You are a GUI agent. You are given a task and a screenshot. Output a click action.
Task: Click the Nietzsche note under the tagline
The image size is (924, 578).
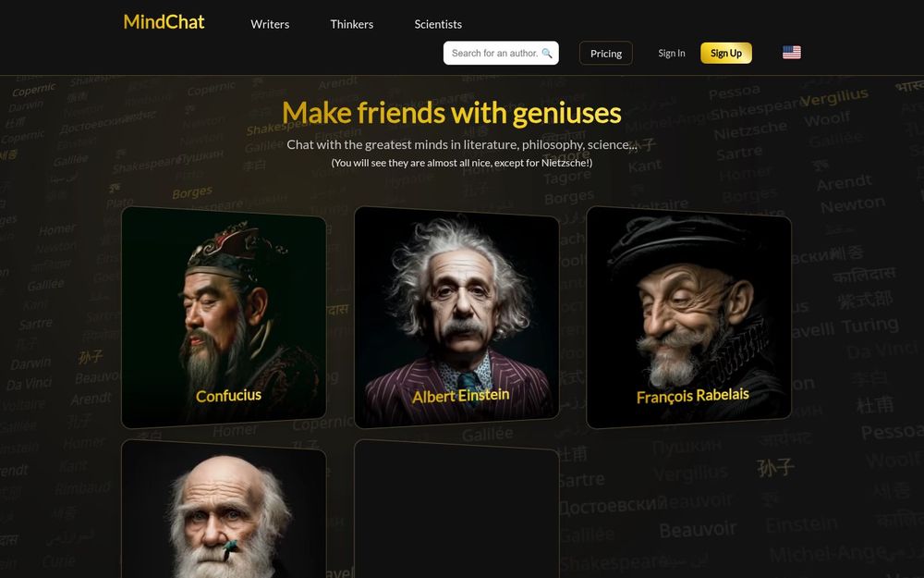[x=461, y=163]
